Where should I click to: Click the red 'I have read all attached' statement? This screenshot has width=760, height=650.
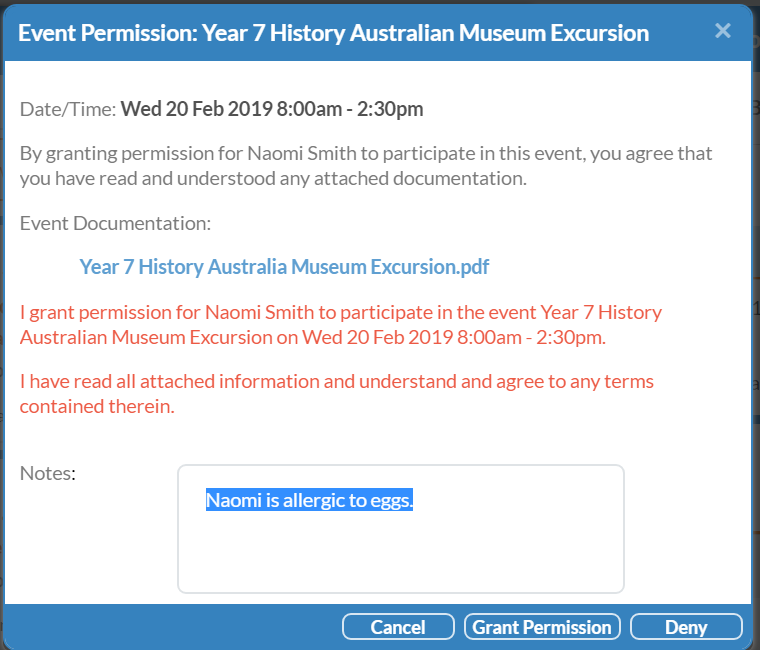336,382
